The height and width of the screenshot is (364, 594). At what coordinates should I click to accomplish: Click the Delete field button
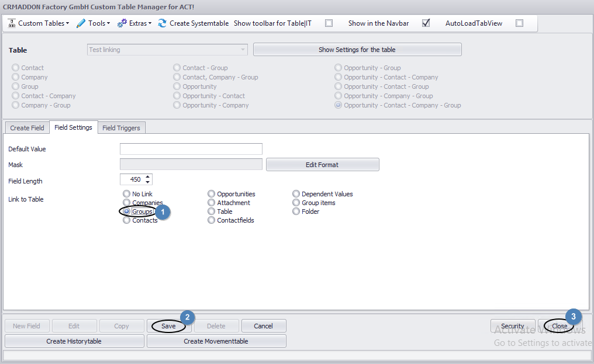coord(216,326)
